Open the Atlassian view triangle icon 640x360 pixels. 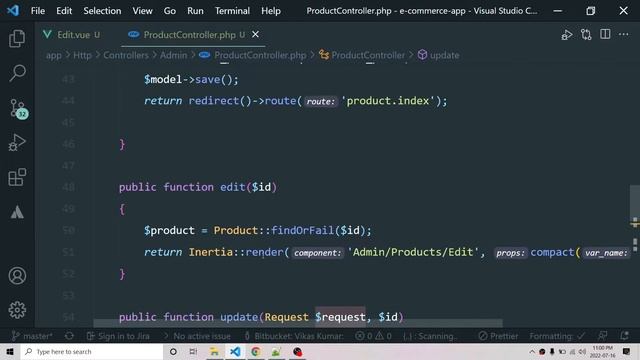click(17, 212)
